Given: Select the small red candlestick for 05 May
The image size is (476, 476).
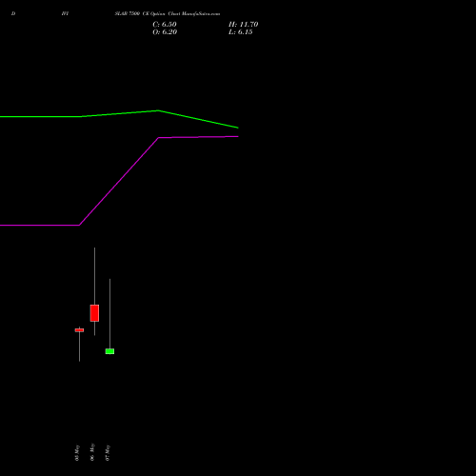Looking at the screenshot, I should [79, 330].
